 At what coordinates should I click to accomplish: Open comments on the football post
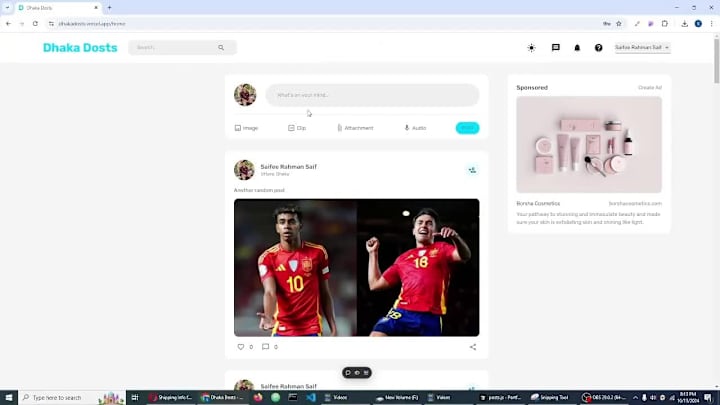(x=265, y=347)
